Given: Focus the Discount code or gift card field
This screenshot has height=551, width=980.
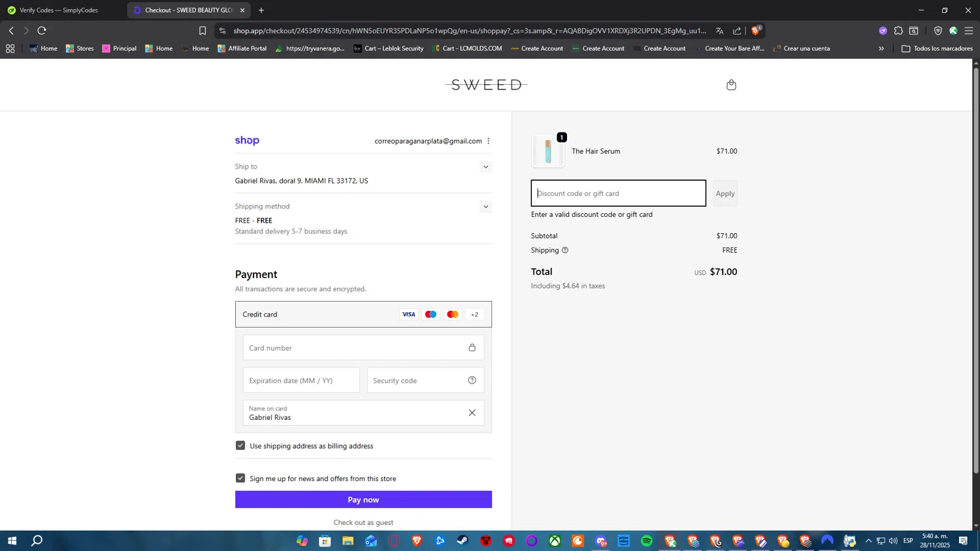Looking at the screenshot, I should click(x=618, y=193).
